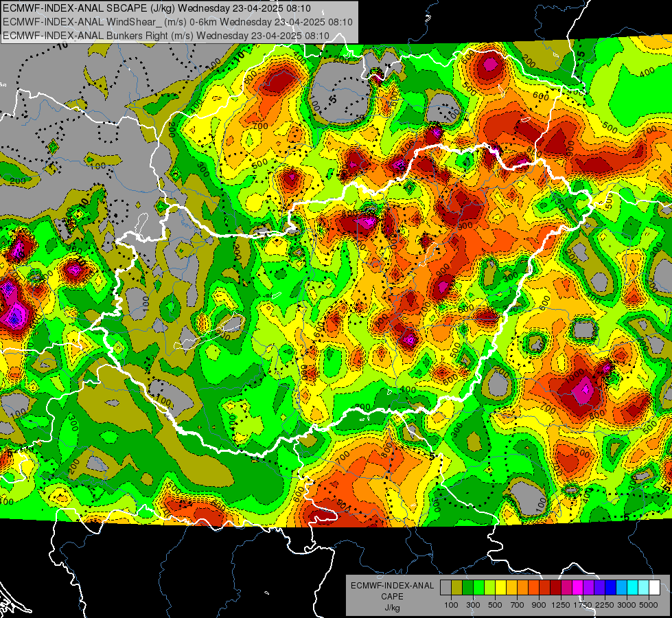Click the magenta legend swatch left of 1750
Screen dimensions: 672x618
pyautogui.click(x=578, y=587)
